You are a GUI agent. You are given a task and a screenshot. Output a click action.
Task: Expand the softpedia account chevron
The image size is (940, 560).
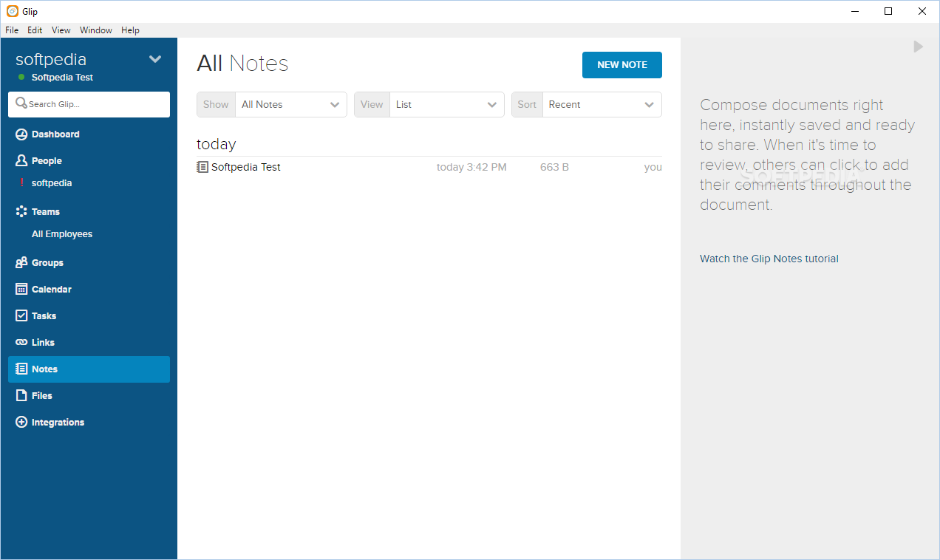[155, 59]
